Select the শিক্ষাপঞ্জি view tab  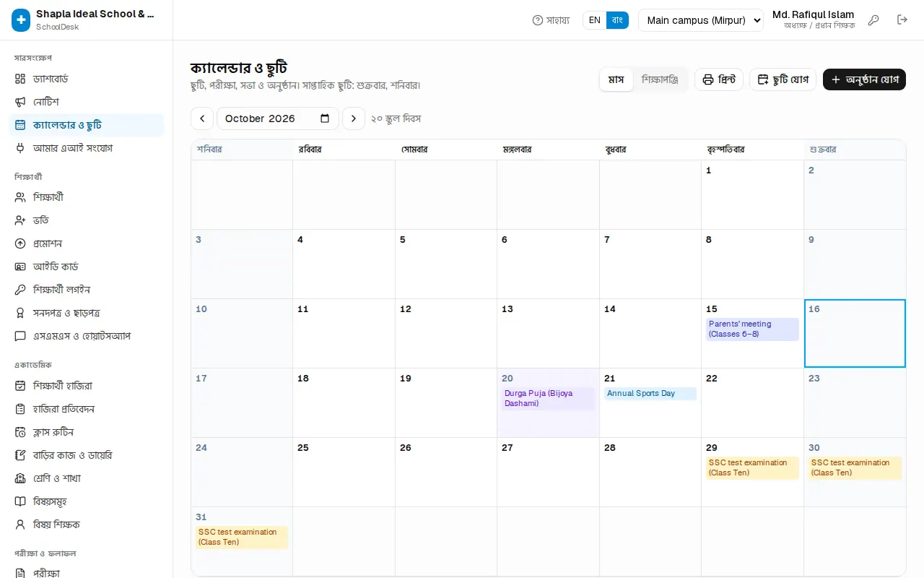[x=661, y=79]
